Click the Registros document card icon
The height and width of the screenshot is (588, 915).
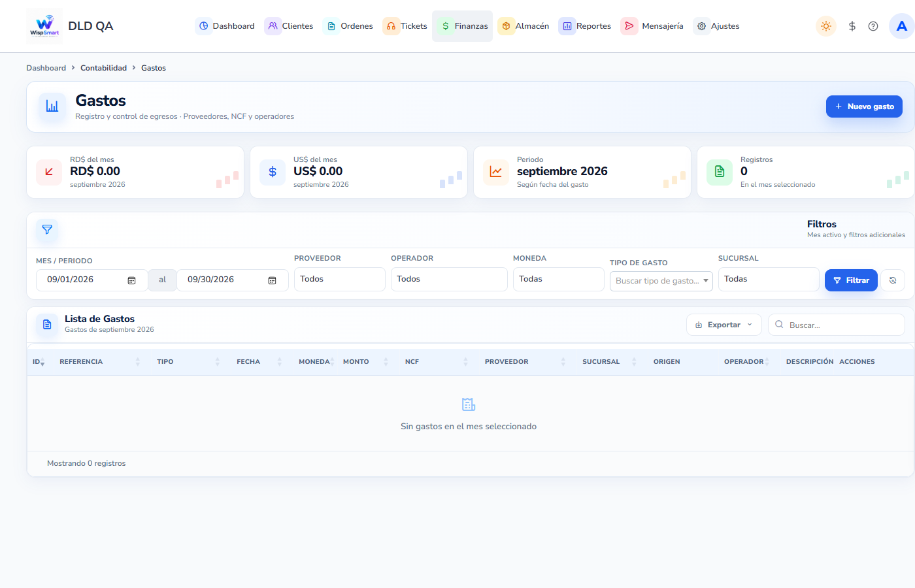coord(720,172)
